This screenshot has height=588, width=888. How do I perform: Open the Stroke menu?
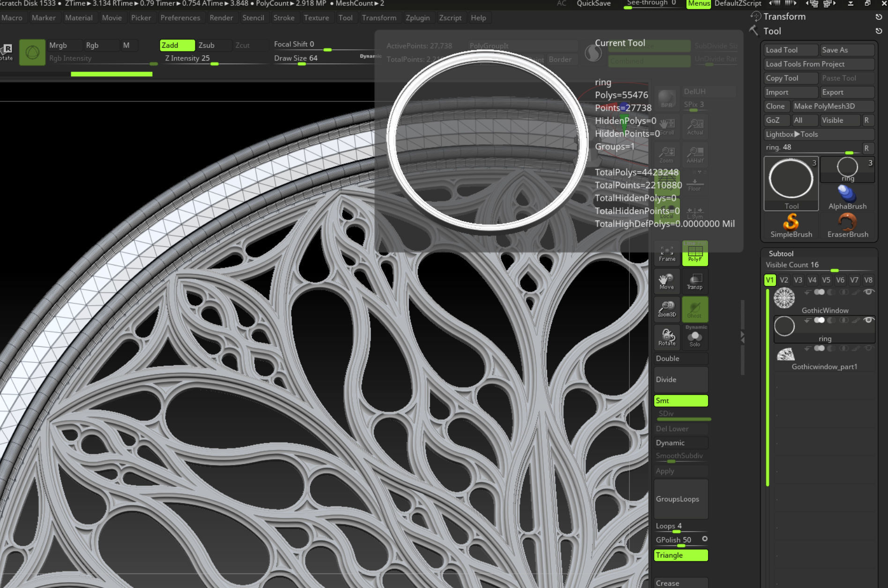click(284, 18)
